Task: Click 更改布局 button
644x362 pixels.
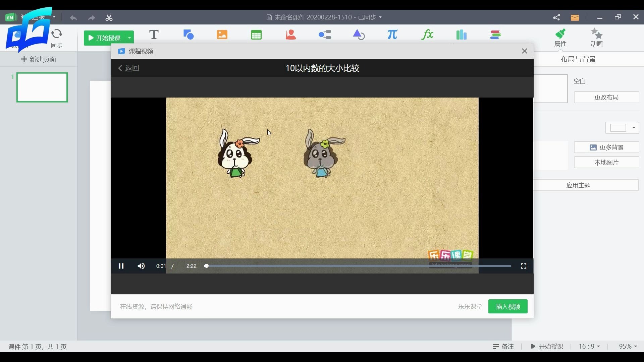Action: (606, 97)
